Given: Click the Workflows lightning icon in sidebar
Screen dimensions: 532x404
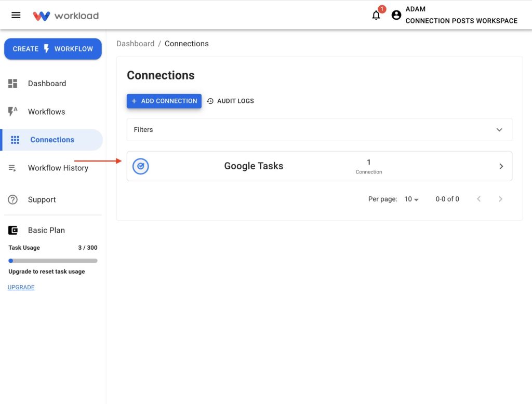Looking at the screenshot, I should (12, 111).
